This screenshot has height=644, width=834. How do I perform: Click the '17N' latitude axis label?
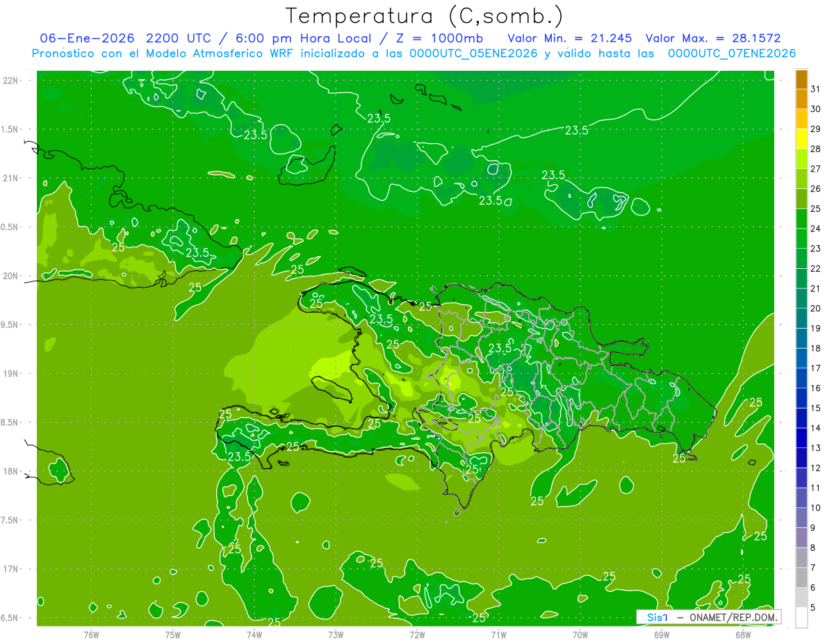(10, 569)
